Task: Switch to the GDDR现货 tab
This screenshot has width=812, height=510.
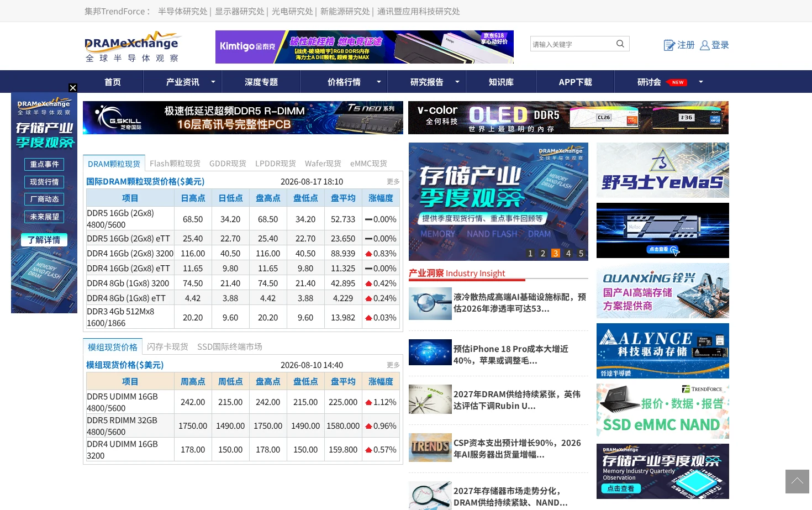Action: pyautogui.click(x=228, y=164)
